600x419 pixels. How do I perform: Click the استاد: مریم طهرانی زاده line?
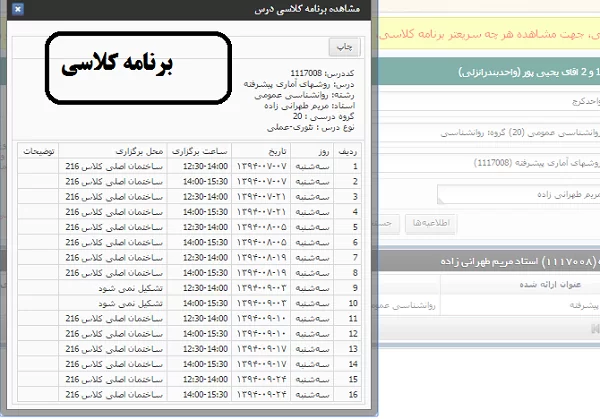[309, 106]
